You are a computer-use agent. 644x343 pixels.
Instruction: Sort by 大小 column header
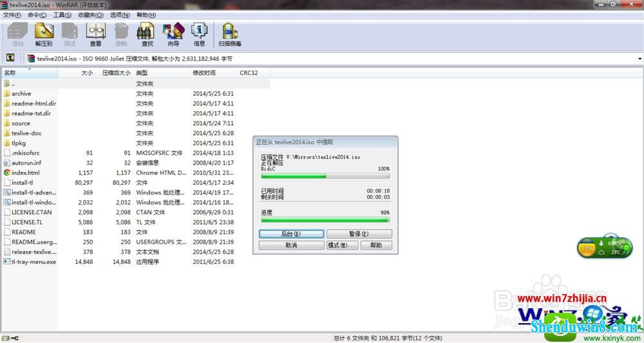coord(77,73)
